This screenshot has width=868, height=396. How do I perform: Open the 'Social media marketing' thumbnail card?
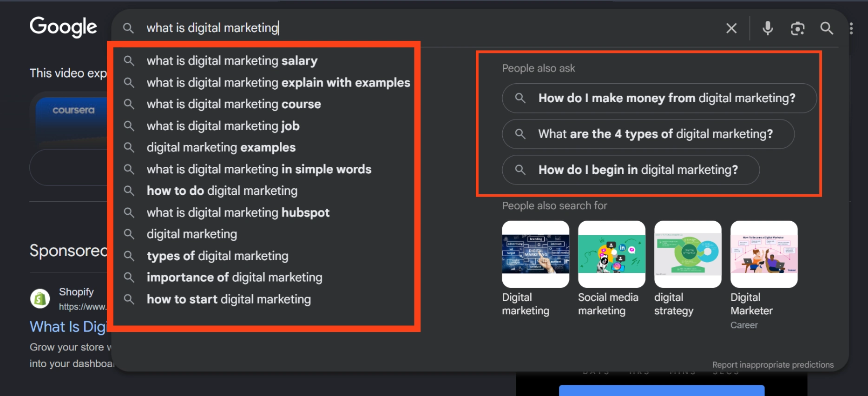(612, 269)
